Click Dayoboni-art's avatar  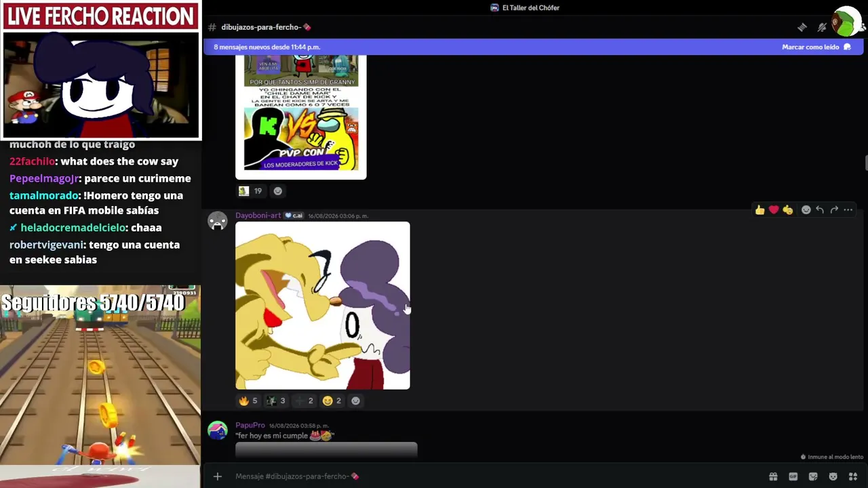point(218,221)
